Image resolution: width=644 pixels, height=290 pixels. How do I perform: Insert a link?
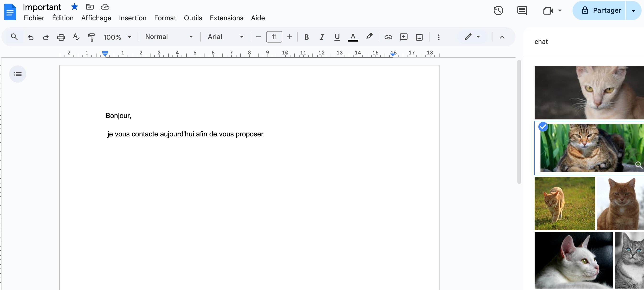pos(388,37)
